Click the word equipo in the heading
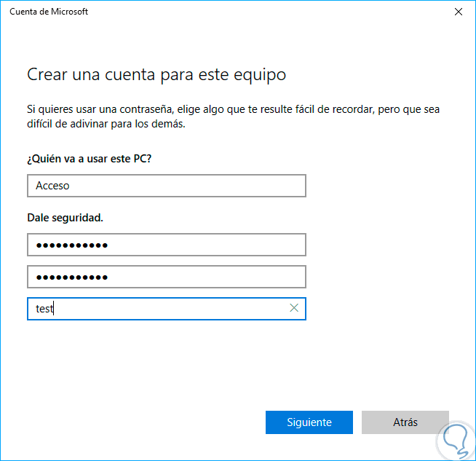Screen dimensions: 476x461 (x=263, y=74)
